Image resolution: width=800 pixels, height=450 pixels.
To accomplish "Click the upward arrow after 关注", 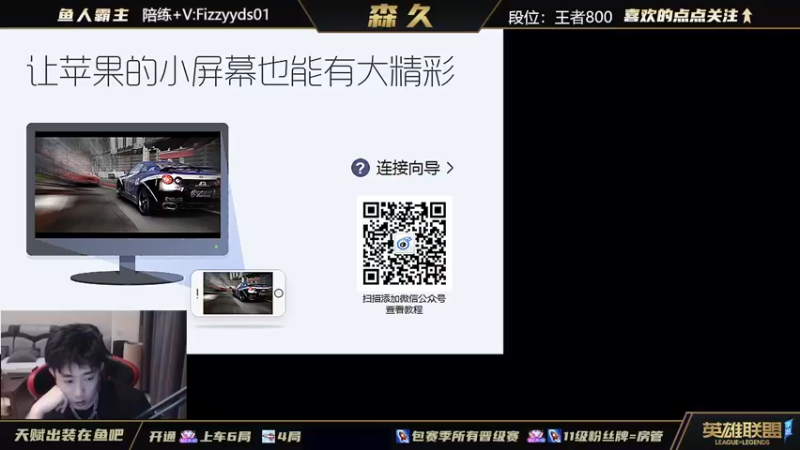I will pos(747,16).
